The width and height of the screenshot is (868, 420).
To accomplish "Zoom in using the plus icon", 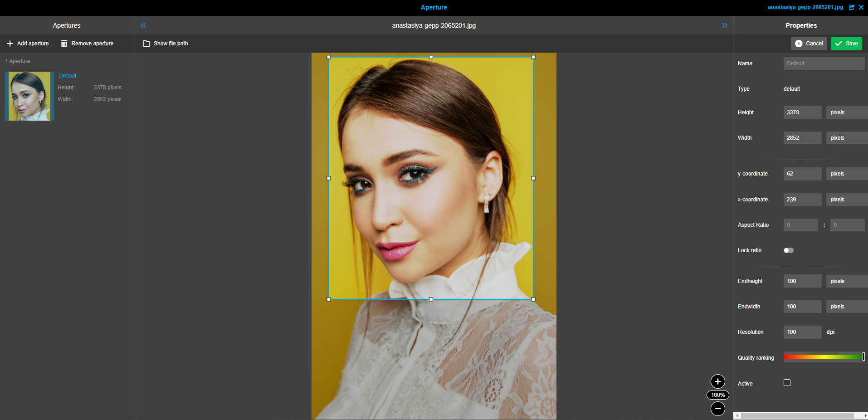I will pyautogui.click(x=717, y=381).
